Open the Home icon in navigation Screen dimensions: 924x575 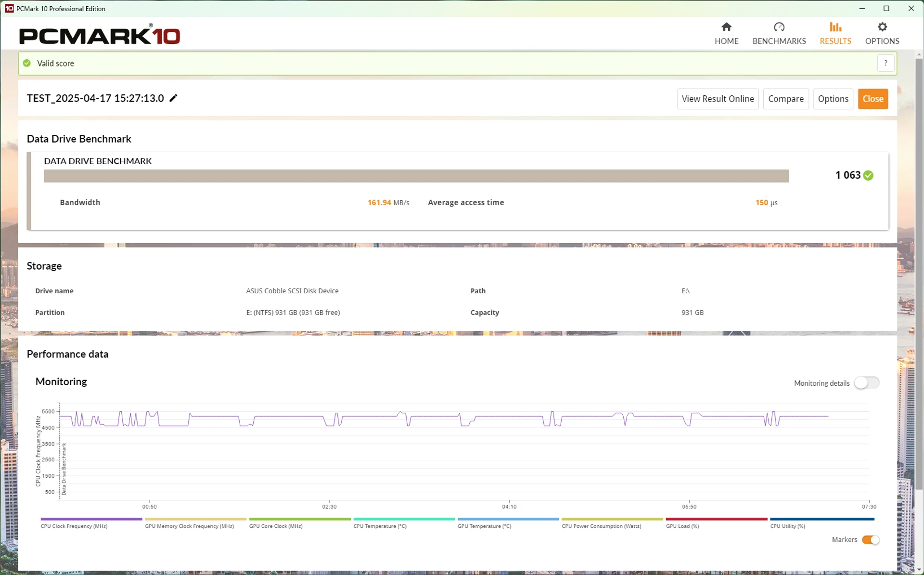(x=726, y=27)
